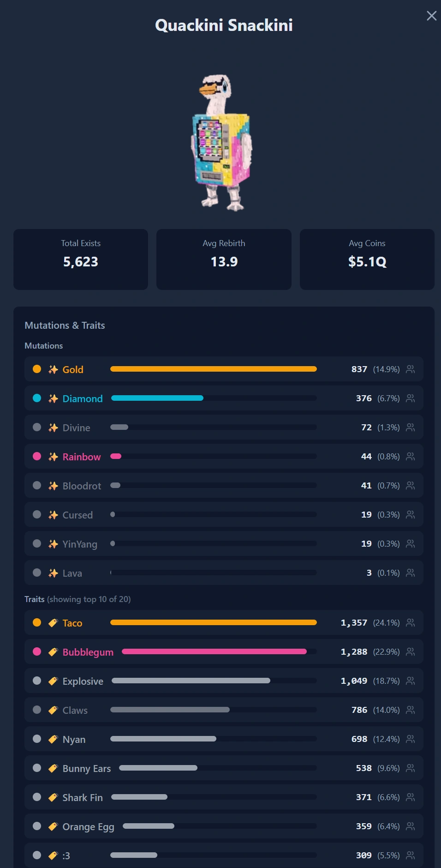Viewport: 441px width, 868px height.
Task: View owners icon for Taco trait
Action: click(x=410, y=622)
